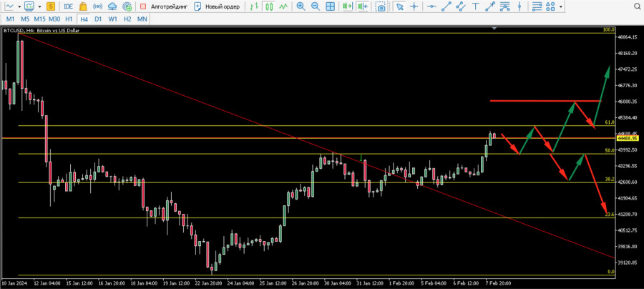
Task: Open the IDE MetaEditor
Action: [x=68, y=6]
